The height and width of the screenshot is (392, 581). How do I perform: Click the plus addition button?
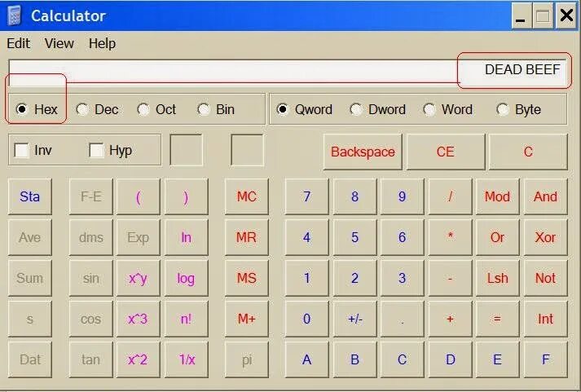(450, 319)
